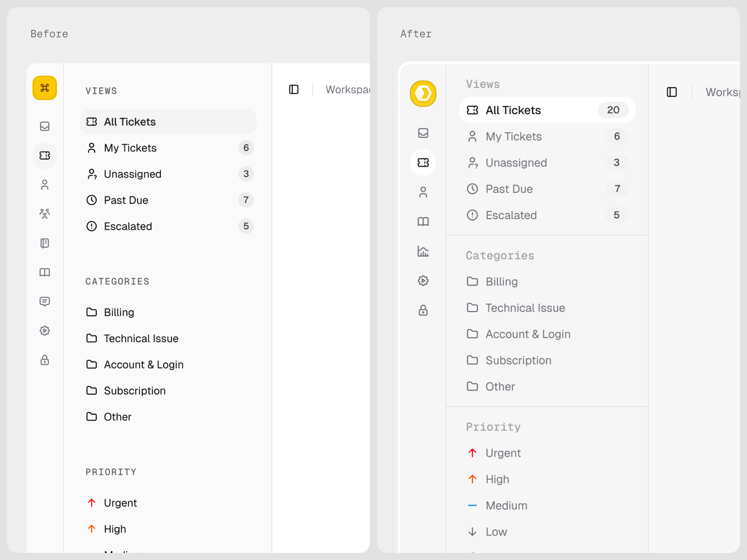Image resolution: width=747 pixels, height=560 pixels.
Task: Open the inbox icon in Before sidebar
Action: (45, 126)
